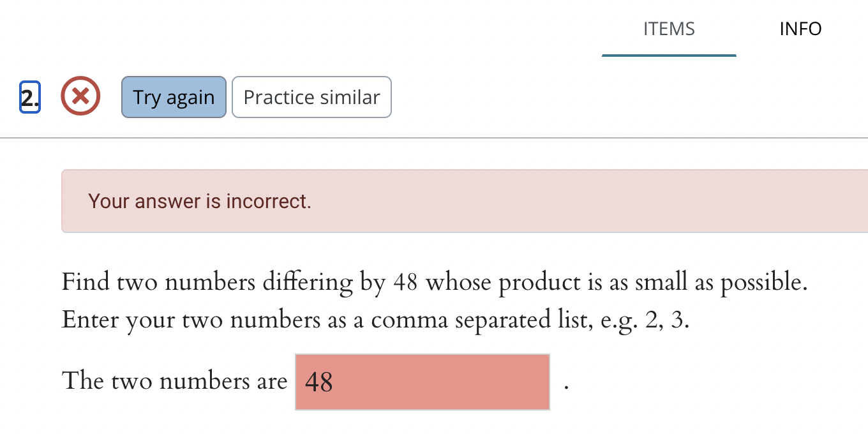Switch to the INFO tab

click(800, 29)
